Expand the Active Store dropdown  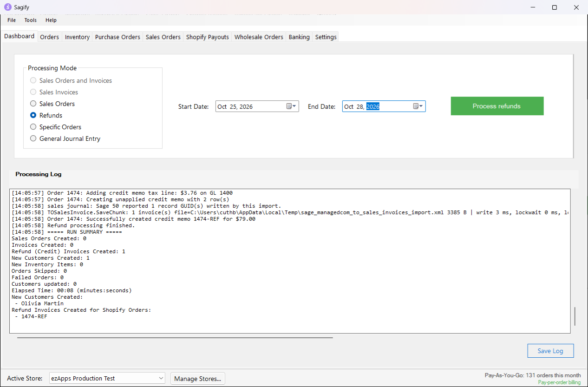(107, 378)
